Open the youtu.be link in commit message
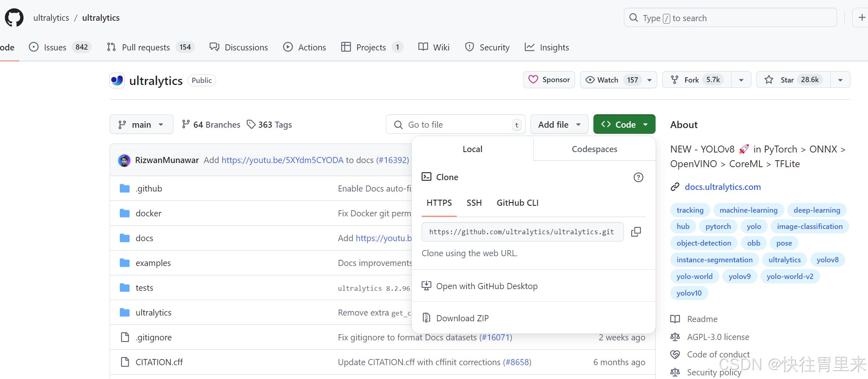868x379 pixels. point(282,160)
